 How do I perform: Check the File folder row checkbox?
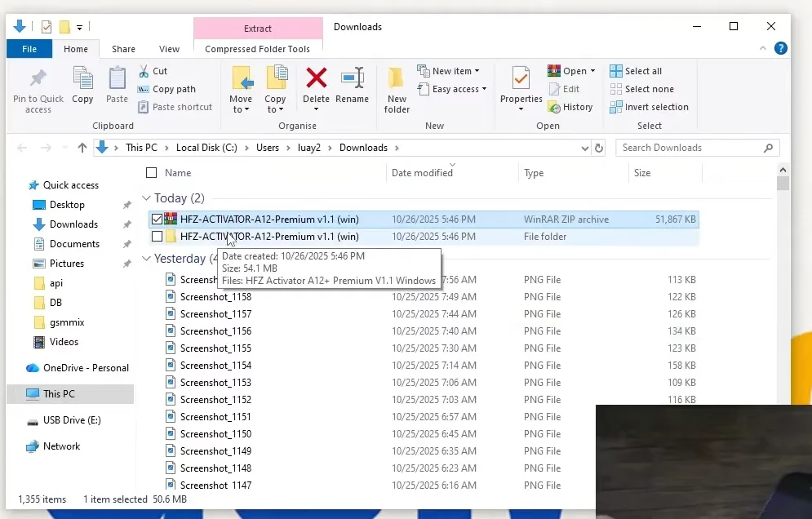[x=157, y=237]
